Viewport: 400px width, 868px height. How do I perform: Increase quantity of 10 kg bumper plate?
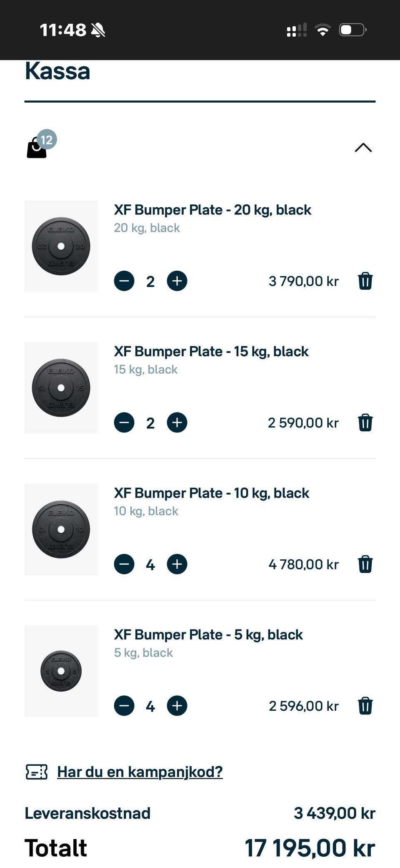pos(177,564)
